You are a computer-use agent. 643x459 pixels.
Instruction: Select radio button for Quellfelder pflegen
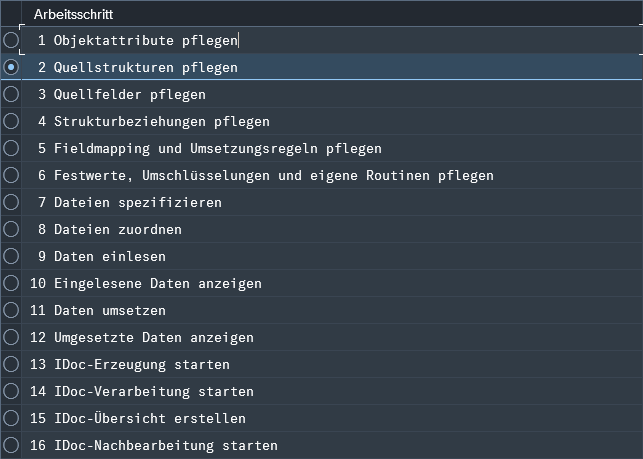click(11, 94)
